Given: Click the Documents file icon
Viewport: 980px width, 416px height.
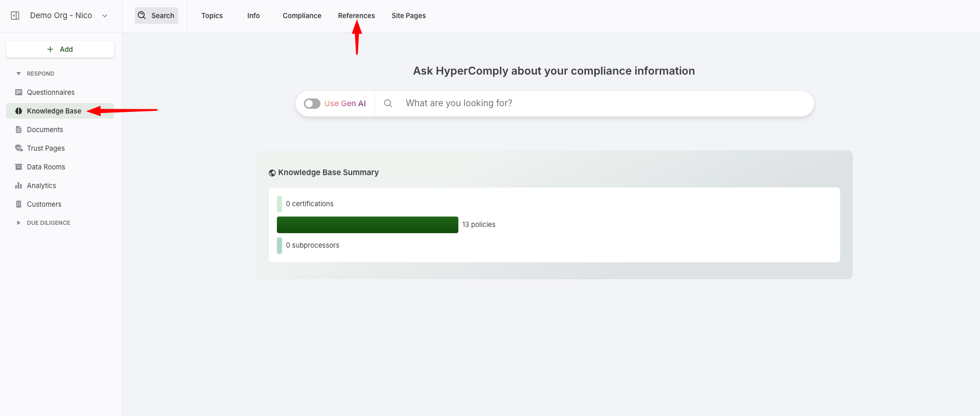Looking at the screenshot, I should pos(19,130).
